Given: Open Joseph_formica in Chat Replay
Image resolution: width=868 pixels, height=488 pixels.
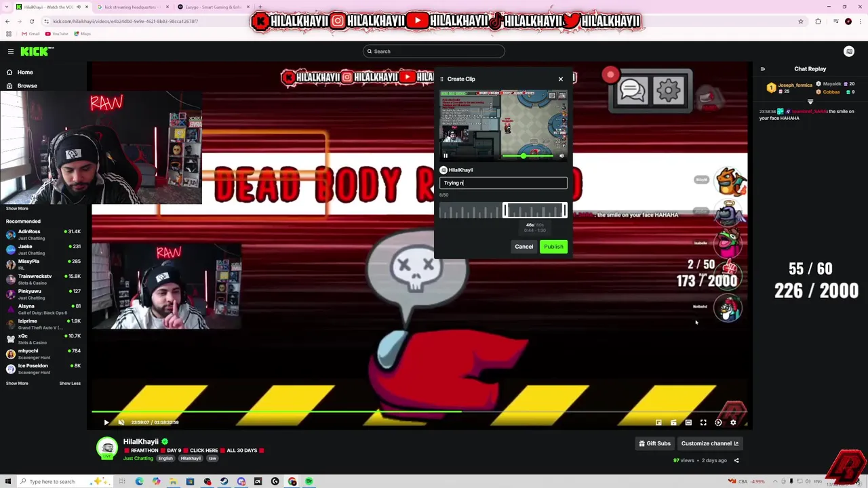Looking at the screenshot, I should pyautogui.click(x=795, y=85).
